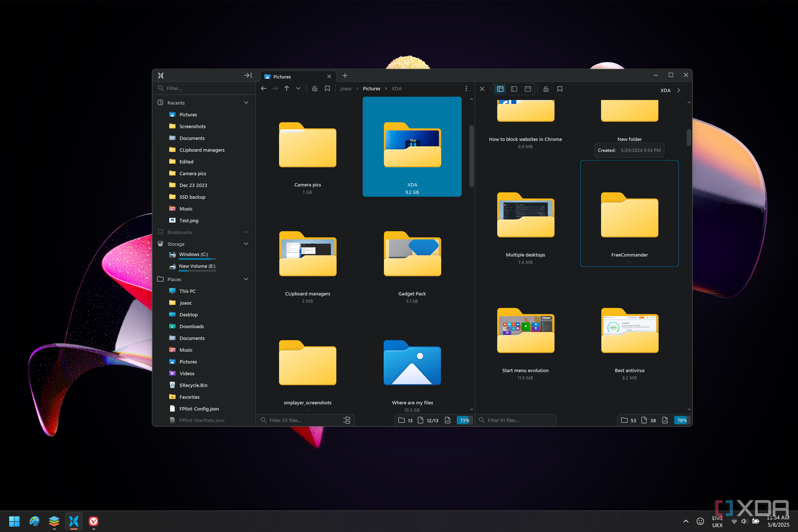Click file count 12/13 in left status bar
The width and height of the screenshot is (798, 532).
coord(428,420)
